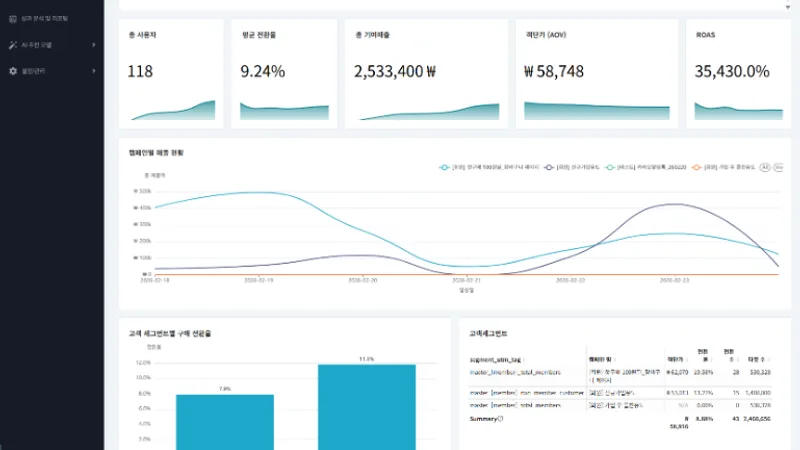Click the ROAS 35,430.0% summary card
The image size is (800, 450).
click(x=738, y=74)
